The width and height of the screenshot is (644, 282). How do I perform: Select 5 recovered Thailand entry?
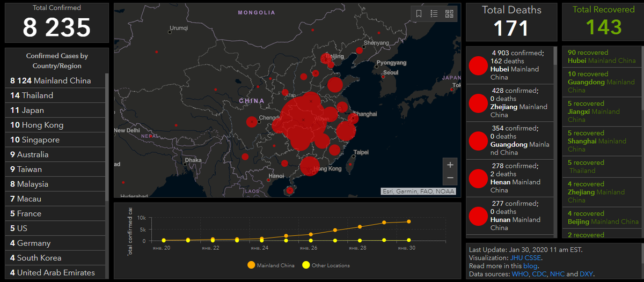tap(601, 167)
